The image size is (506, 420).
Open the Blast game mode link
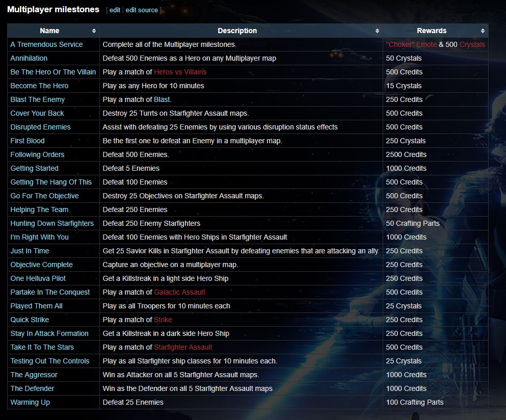(162, 99)
